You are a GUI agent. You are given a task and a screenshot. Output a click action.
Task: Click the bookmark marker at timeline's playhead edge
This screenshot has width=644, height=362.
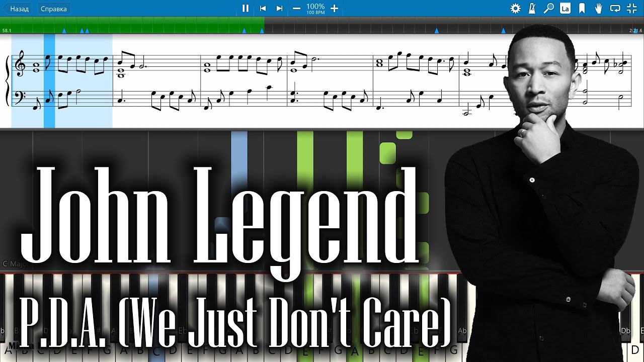pos(262,31)
